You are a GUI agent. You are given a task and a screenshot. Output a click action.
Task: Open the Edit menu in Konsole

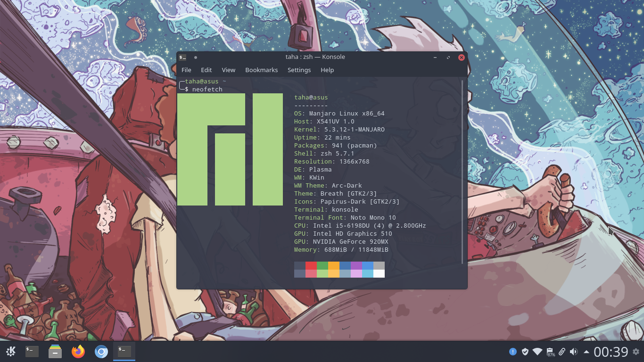(206, 70)
